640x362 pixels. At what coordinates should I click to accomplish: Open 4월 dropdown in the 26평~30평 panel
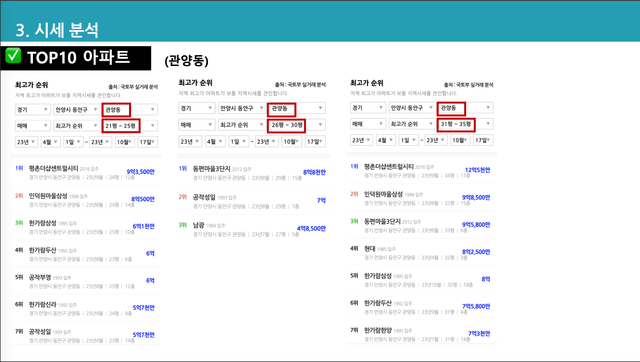click(x=215, y=141)
